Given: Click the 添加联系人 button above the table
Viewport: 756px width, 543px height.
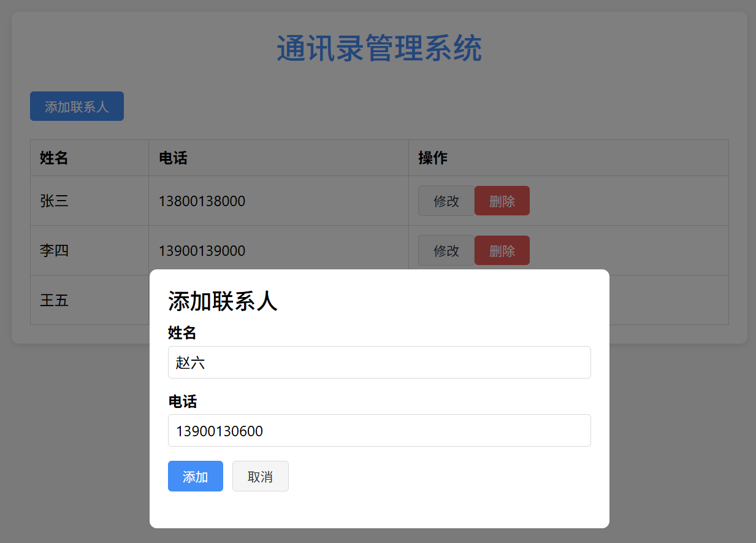Looking at the screenshot, I should click(77, 106).
